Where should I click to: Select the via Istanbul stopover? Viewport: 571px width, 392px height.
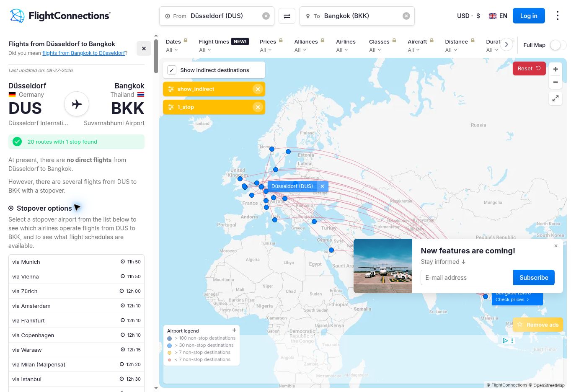click(x=76, y=379)
